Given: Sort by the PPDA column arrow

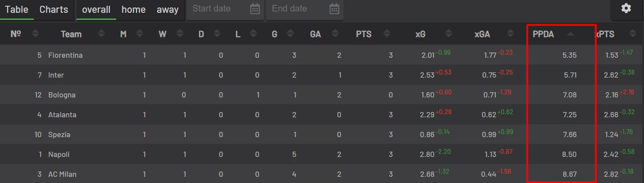Looking at the screenshot, I should click(x=570, y=34).
